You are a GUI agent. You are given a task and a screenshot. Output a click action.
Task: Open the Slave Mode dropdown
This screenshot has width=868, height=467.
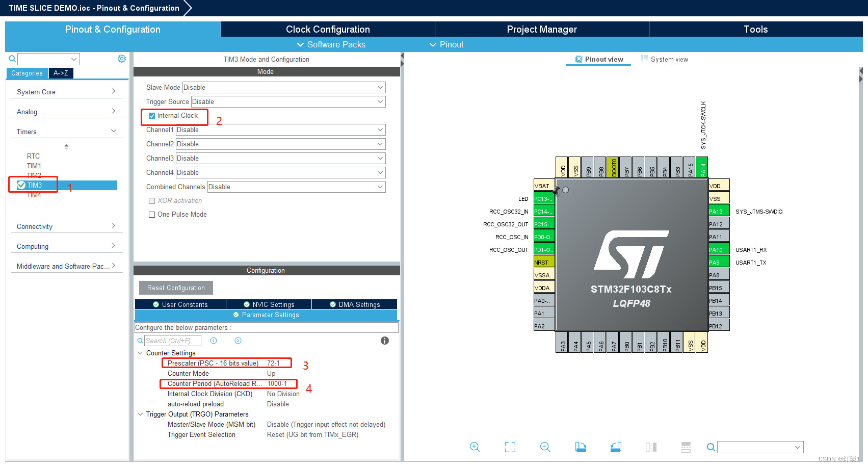pyautogui.click(x=284, y=87)
